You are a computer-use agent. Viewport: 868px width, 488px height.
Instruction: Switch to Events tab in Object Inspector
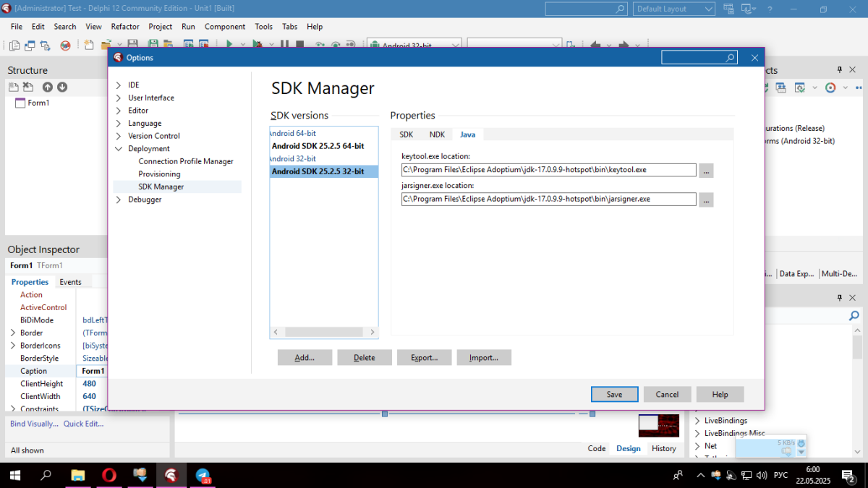click(70, 282)
